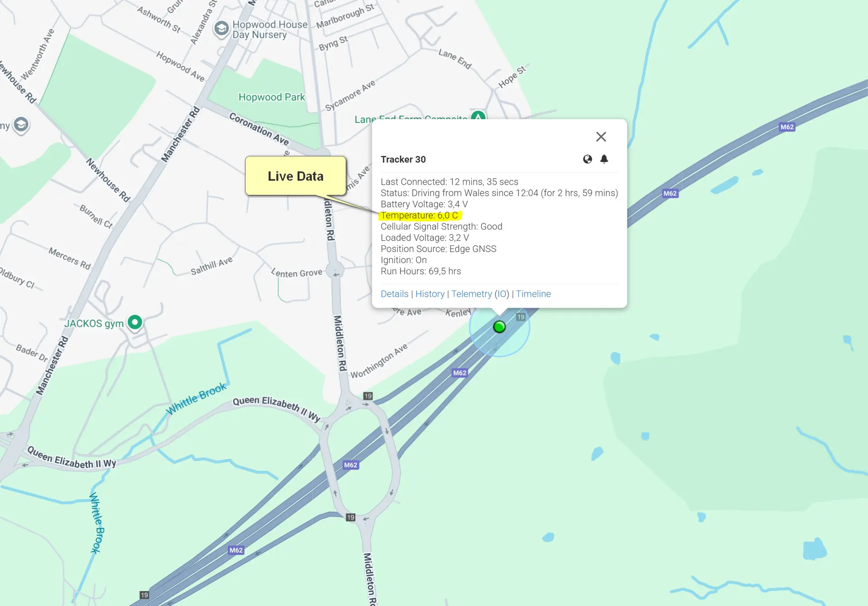Viewport: 868px width, 606px height.
Task: Open the IO link in parentheses
Action: [502, 294]
